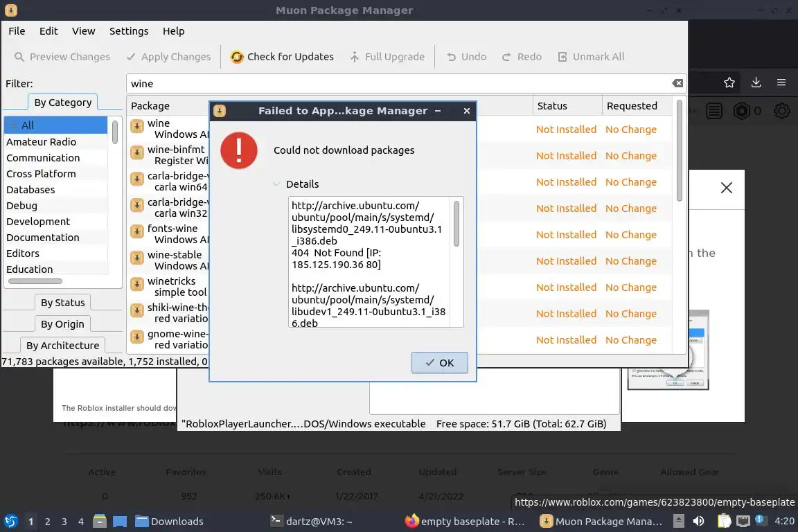Image resolution: width=798 pixels, height=532 pixels.
Task: Click the package icon beside wine-binfmt
Action: 137,152
